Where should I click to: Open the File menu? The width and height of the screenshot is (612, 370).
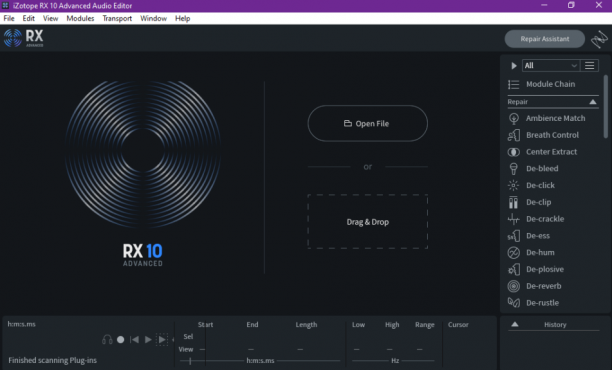(x=9, y=18)
